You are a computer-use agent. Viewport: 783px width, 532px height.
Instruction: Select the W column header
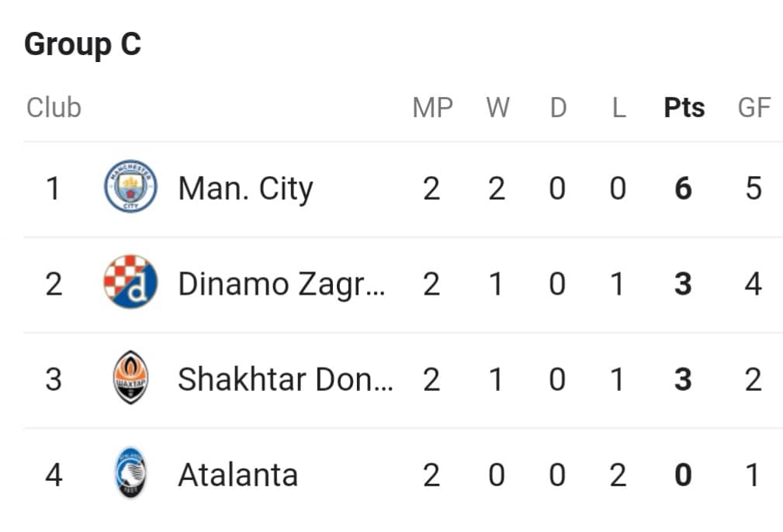pos(498,108)
